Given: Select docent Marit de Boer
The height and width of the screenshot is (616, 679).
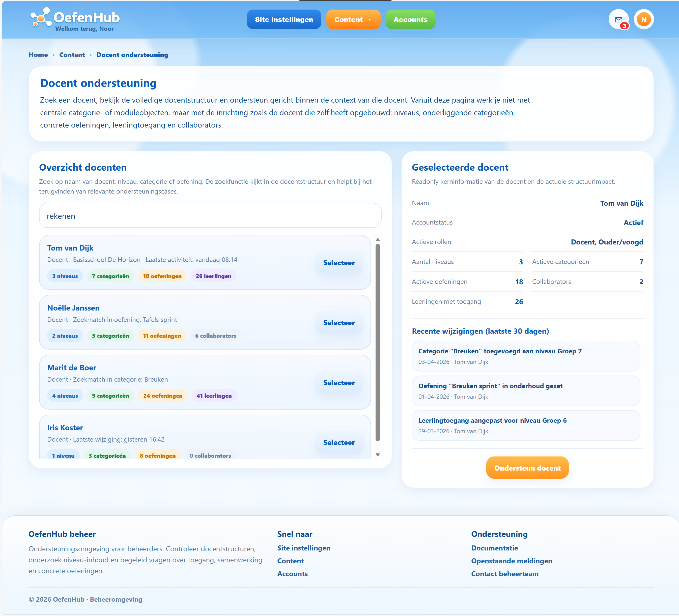Looking at the screenshot, I should point(339,383).
